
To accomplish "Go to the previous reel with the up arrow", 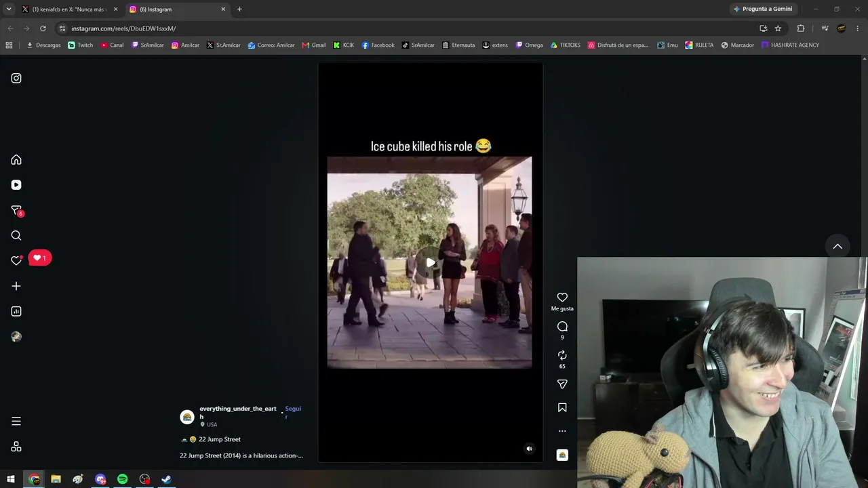I will (x=837, y=246).
